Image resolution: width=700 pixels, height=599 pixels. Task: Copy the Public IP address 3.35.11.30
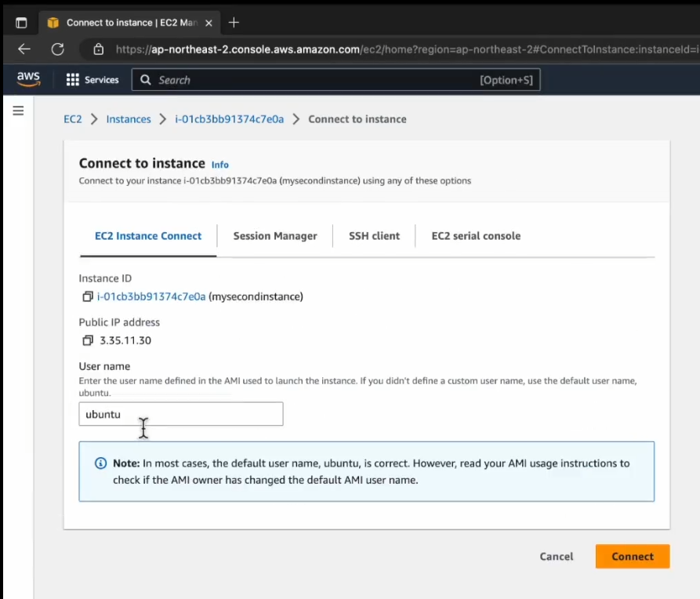(x=88, y=340)
